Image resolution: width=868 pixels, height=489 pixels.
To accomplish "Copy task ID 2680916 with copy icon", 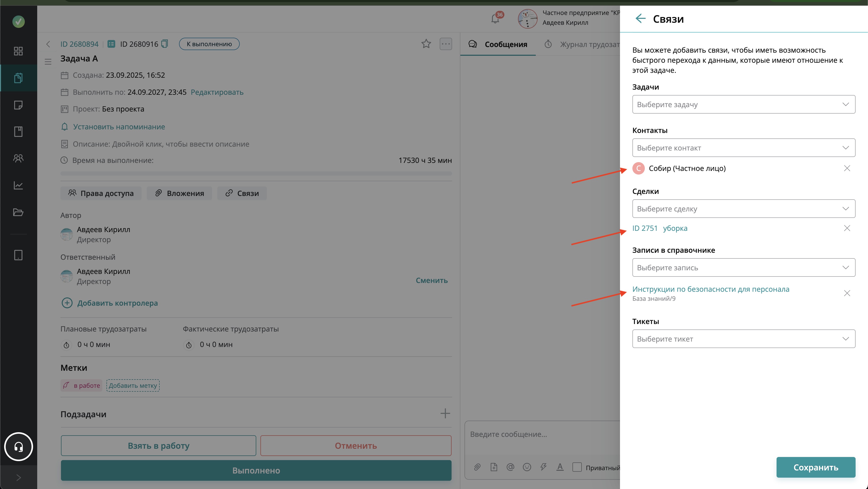I will (x=165, y=44).
